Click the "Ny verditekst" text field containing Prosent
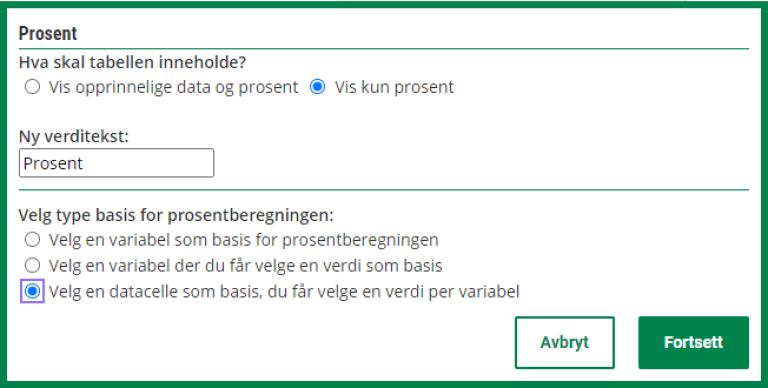 (x=117, y=163)
